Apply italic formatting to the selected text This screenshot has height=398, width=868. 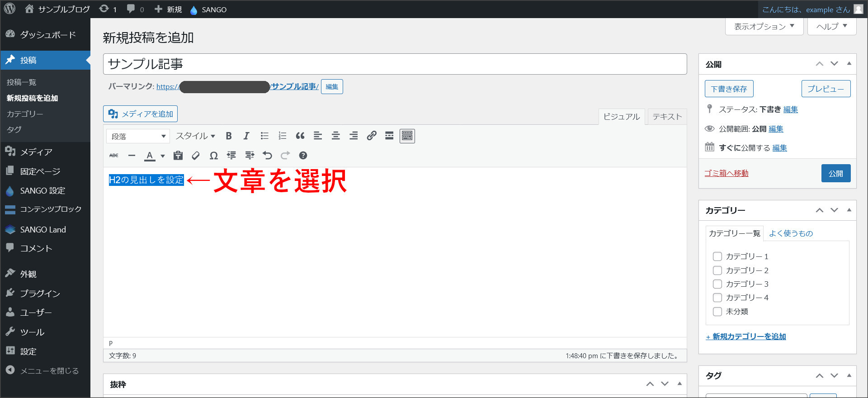pyautogui.click(x=246, y=136)
